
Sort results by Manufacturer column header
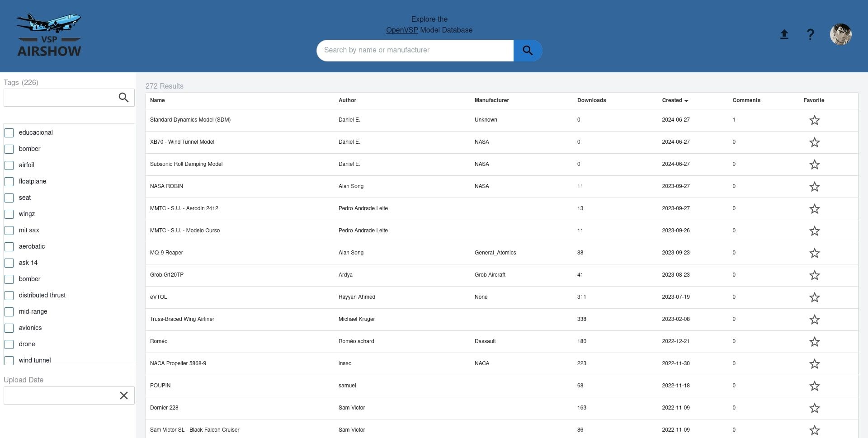[491, 100]
